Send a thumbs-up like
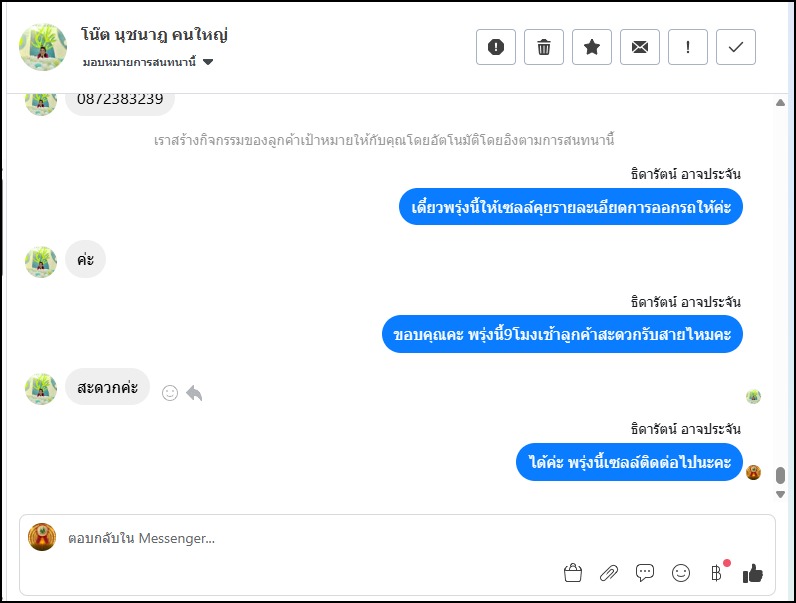Screen dimensions: 796x603 tap(753, 573)
